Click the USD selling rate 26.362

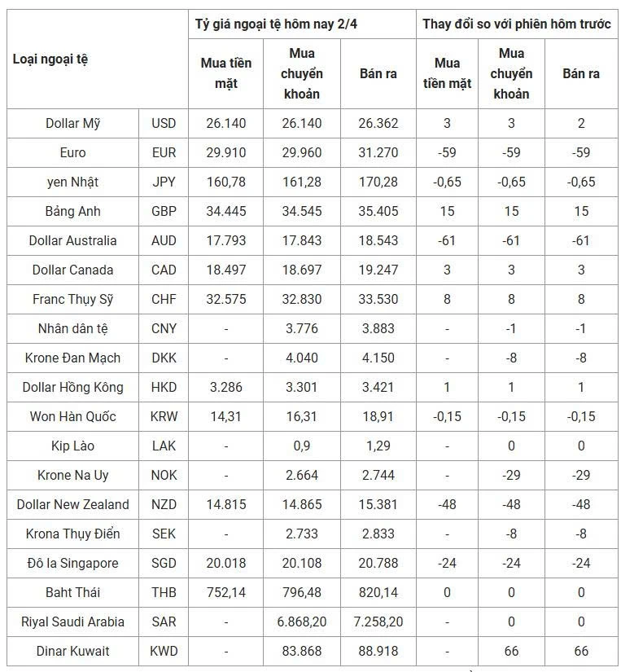(378, 123)
